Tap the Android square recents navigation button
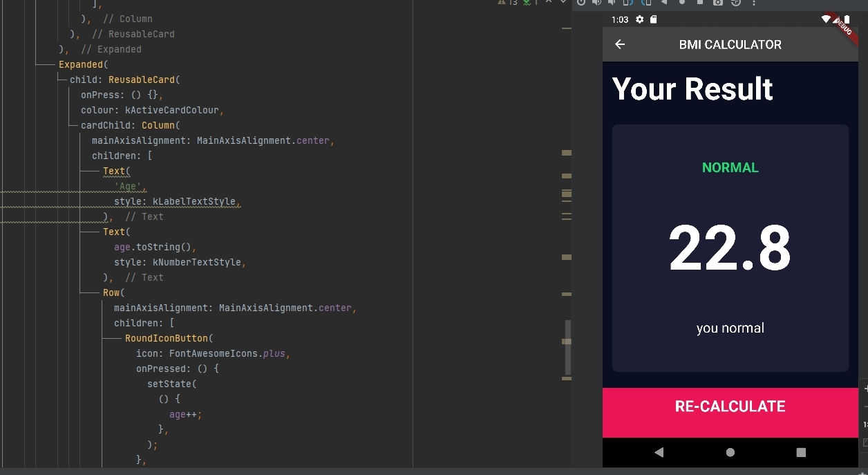This screenshot has width=868, height=475. pyautogui.click(x=801, y=452)
